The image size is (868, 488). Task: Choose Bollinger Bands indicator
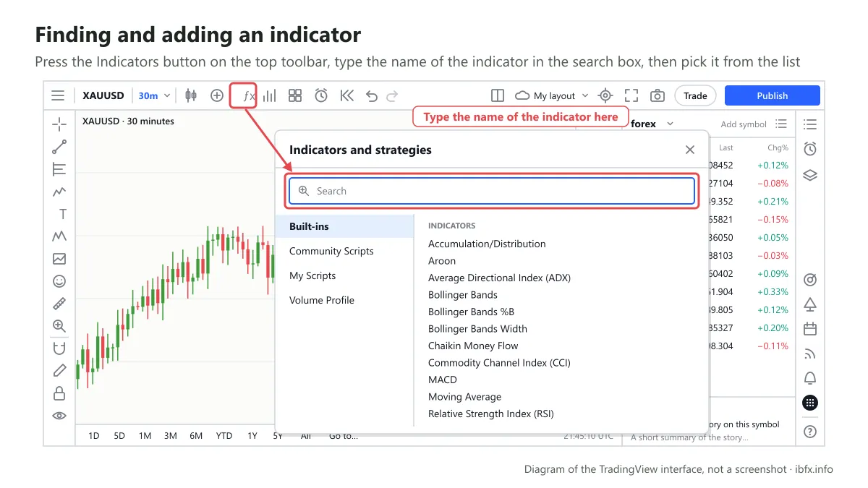pyautogui.click(x=463, y=295)
